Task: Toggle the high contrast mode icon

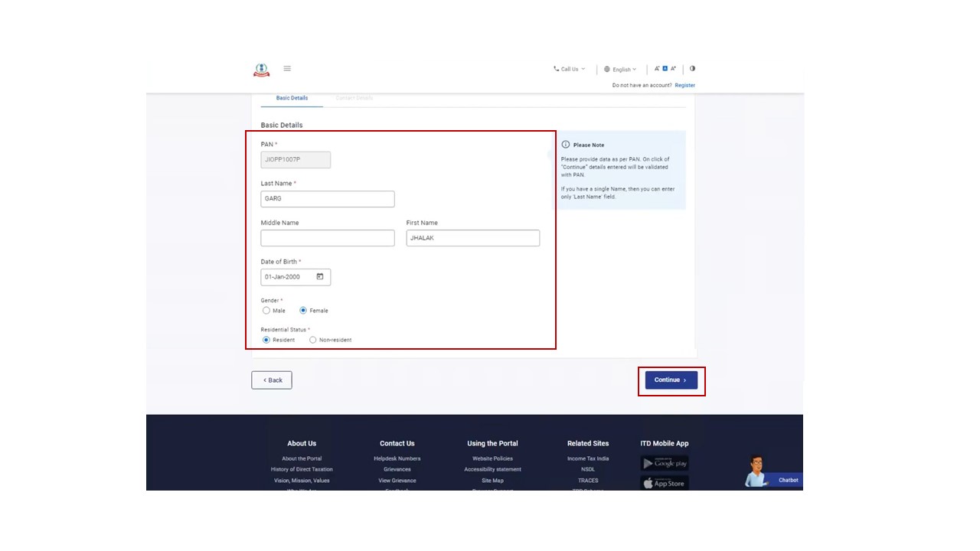Action: pos(692,69)
